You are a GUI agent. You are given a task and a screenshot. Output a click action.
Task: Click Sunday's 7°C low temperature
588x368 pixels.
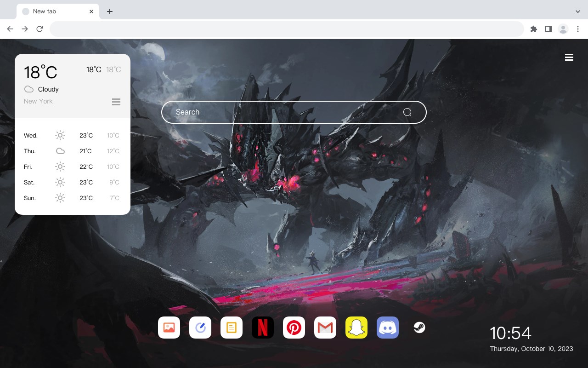click(x=114, y=198)
